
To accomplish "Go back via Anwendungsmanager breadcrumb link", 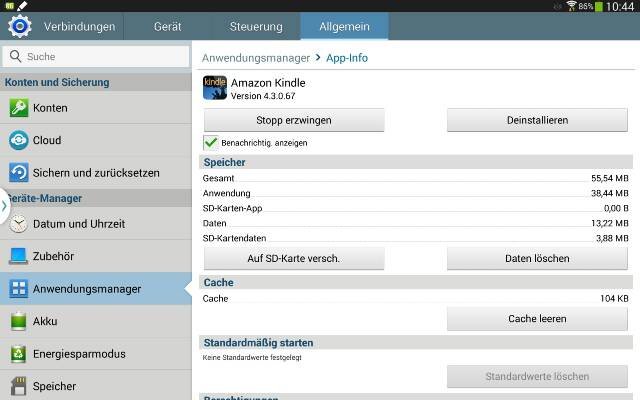I will coord(256,58).
